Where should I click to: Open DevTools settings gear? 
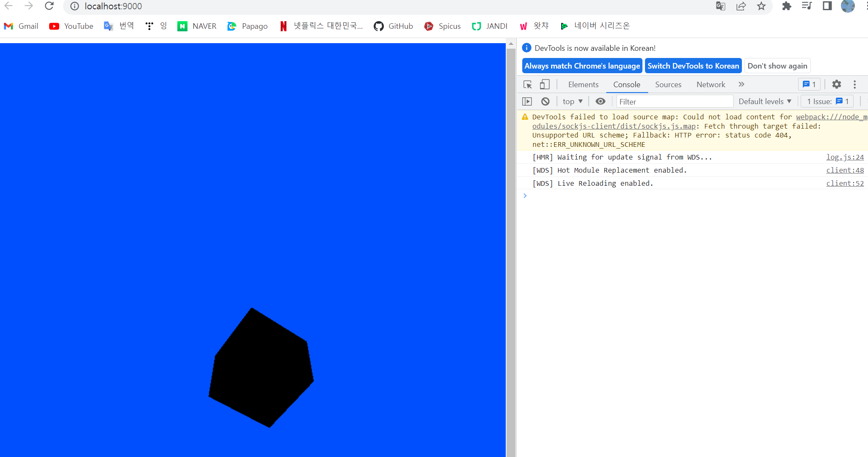point(836,85)
